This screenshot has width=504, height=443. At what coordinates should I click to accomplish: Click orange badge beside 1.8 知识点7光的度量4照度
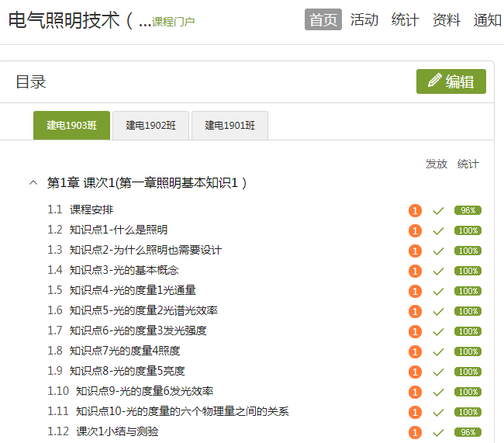pyautogui.click(x=415, y=351)
